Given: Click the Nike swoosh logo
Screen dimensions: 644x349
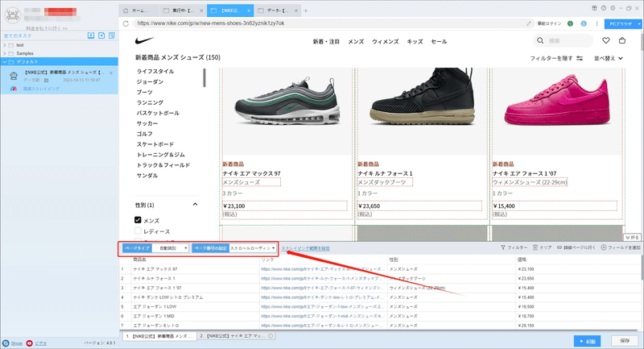Looking at the screenshot, I should click(144, 40).
